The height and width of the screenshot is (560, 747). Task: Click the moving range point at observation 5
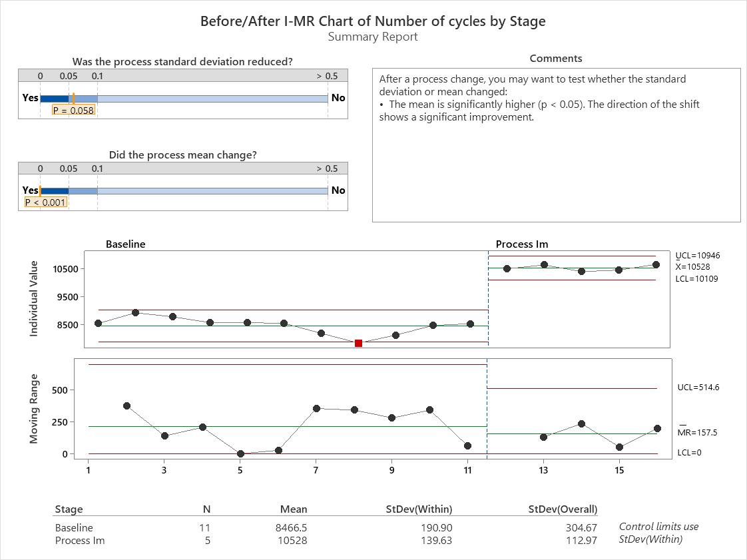(240, 453)
